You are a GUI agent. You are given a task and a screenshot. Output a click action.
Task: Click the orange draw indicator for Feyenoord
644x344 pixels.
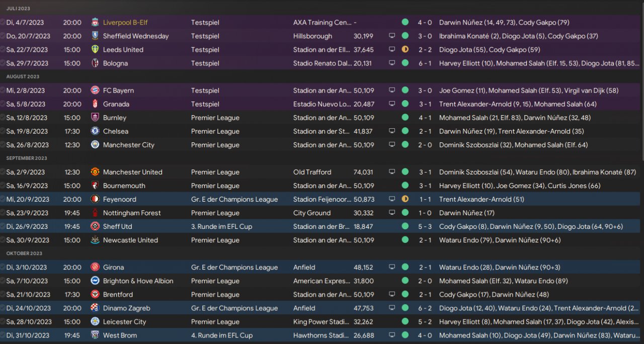(405, 199)
